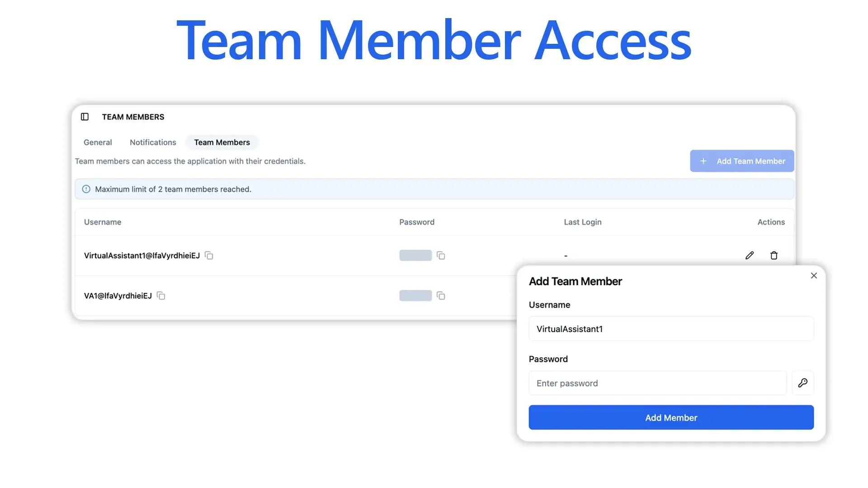The image size is (868, 488).
Task: Click the Enter password field
Action: [657, 383]
